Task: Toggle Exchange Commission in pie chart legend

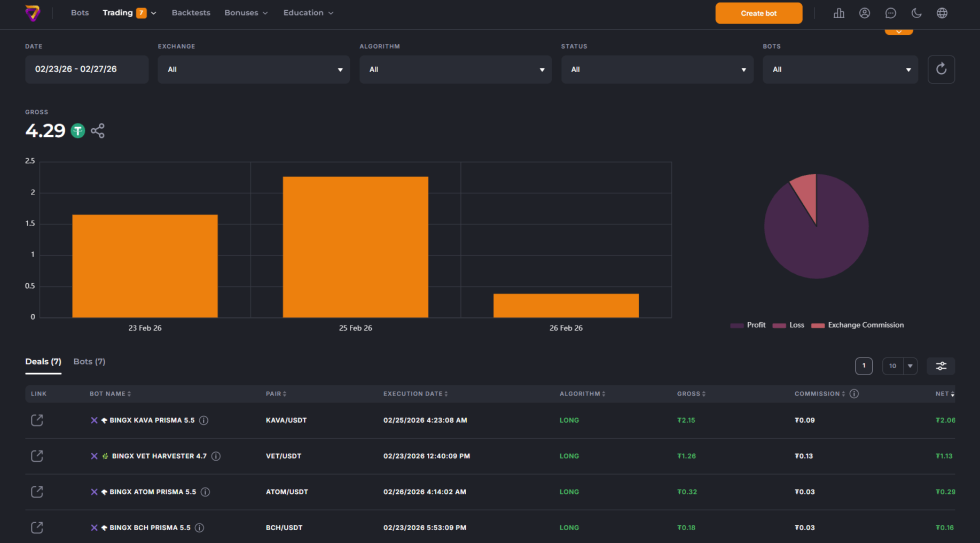Action: point(857,325)
